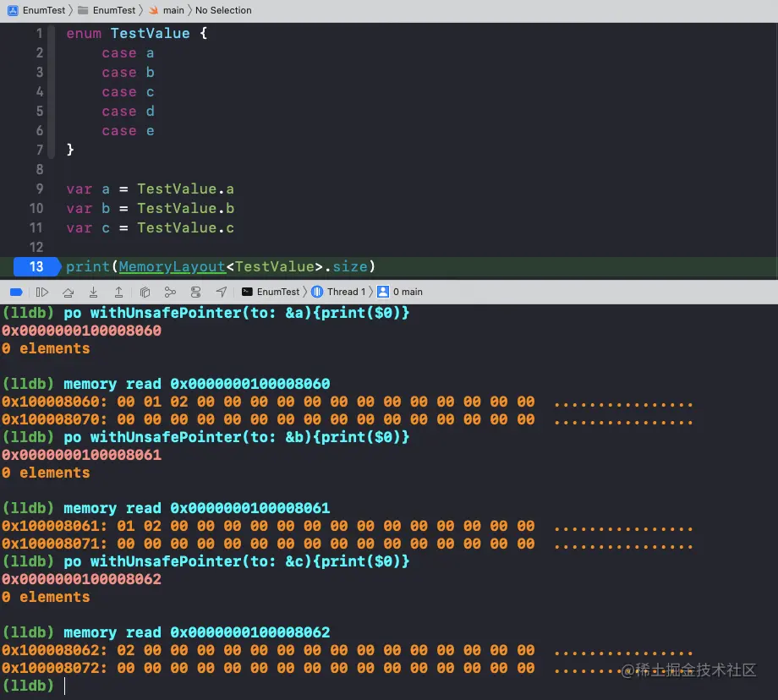Click 'case e' on line 6
The image size is (778, 700).
(128, 130)
